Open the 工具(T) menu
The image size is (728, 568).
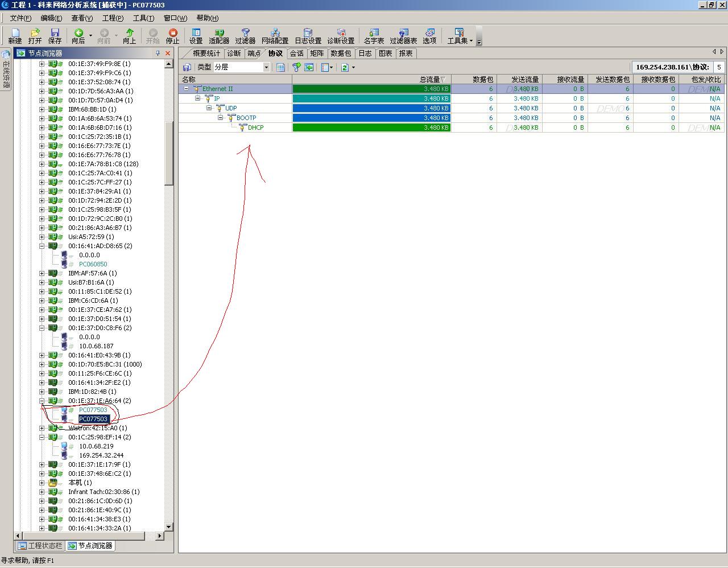143,18
